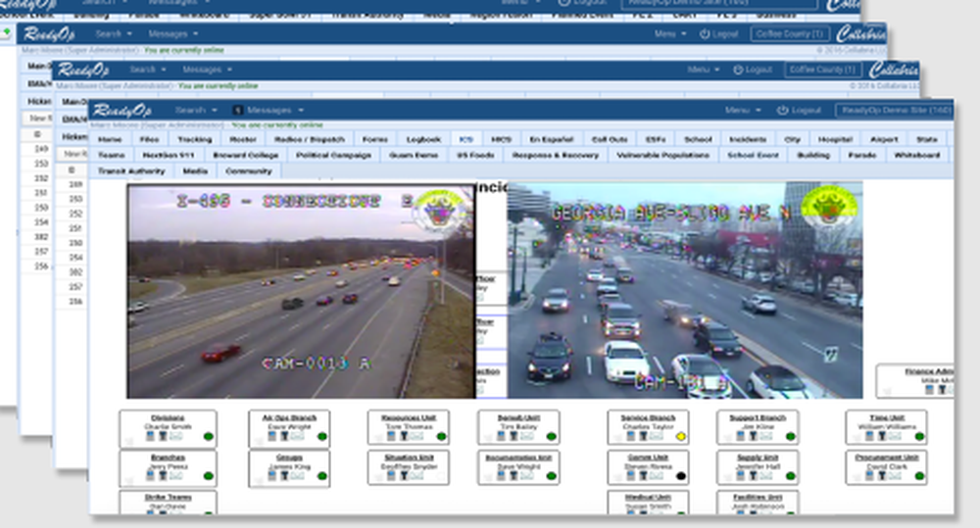Image resolution: width=980 pixels, height=528 pixels.
Task: Open the blue form icon in the Procurement Unit card
Action: pyautogui.click(x=869, y=475)
